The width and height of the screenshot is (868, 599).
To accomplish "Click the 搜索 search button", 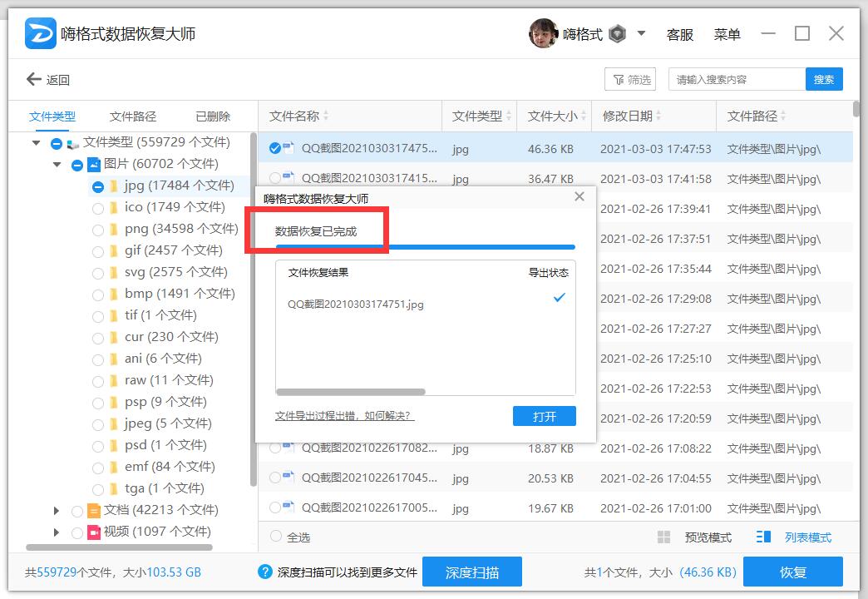I will (x=824, y=80).
